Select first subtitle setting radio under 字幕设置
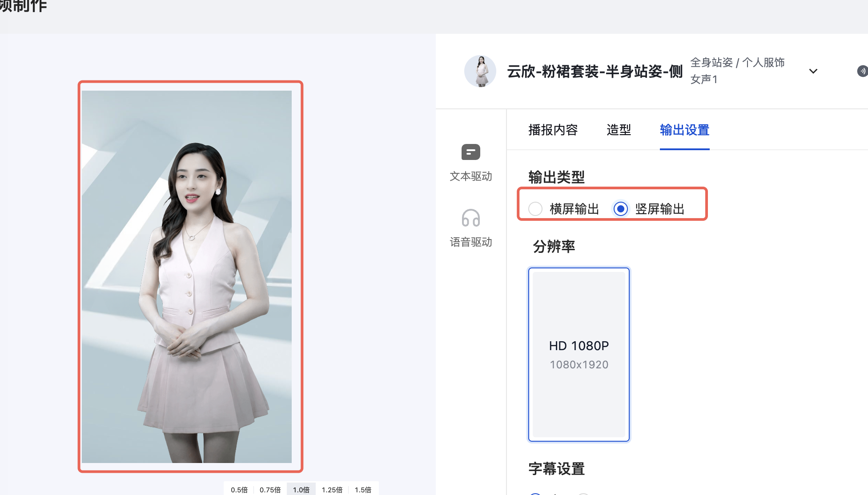Screen dimensions: 868x495 [535, 493]
